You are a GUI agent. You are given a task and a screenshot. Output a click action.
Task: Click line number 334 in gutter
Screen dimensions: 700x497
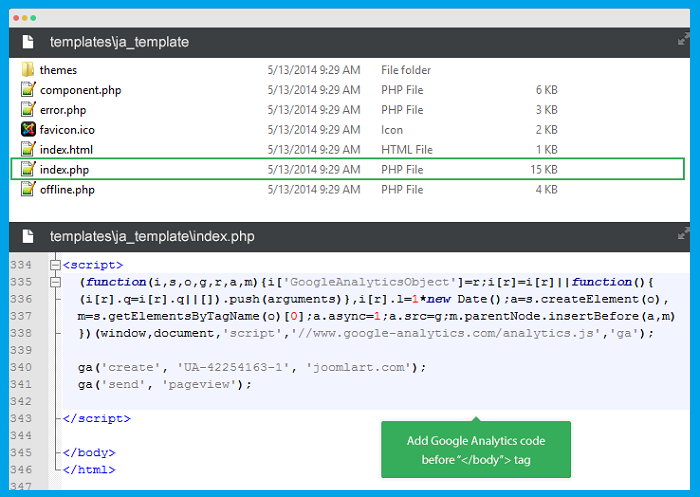pyautogui.click(x=21, y=265)
